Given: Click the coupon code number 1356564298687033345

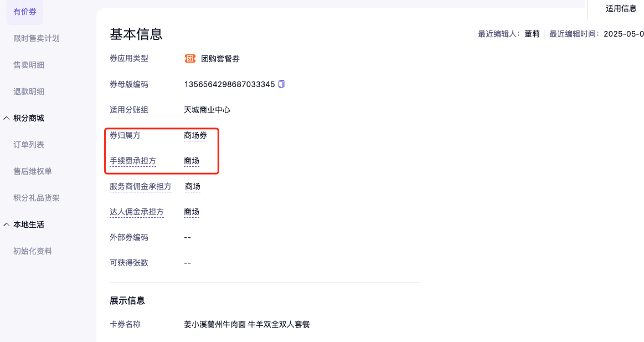Looking at the screenshot, I should [x=229, y=84].
